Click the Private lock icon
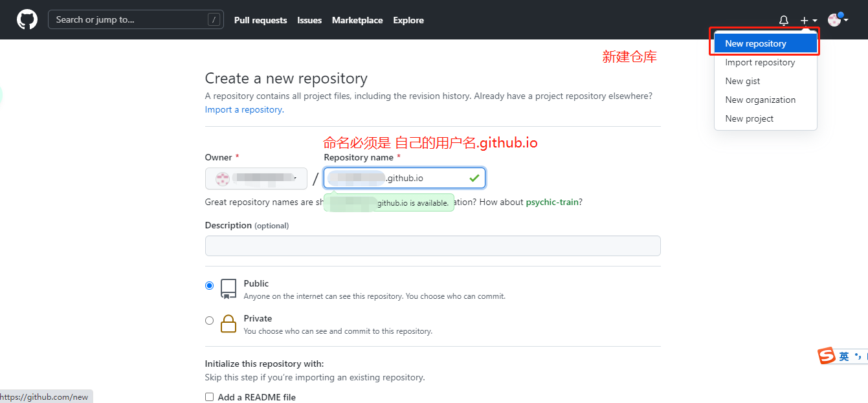868x403 pixels. coord(228,323)
